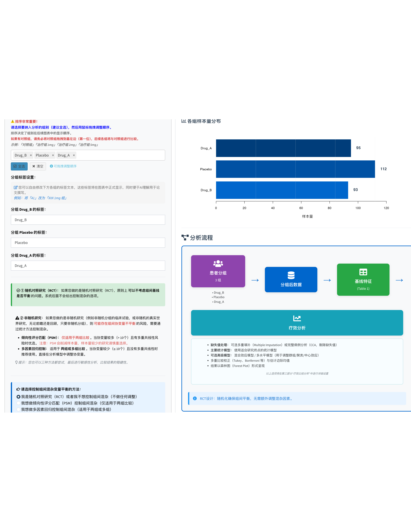Click the 分析流程 diagram icon
411x532 pixels.
185,237
